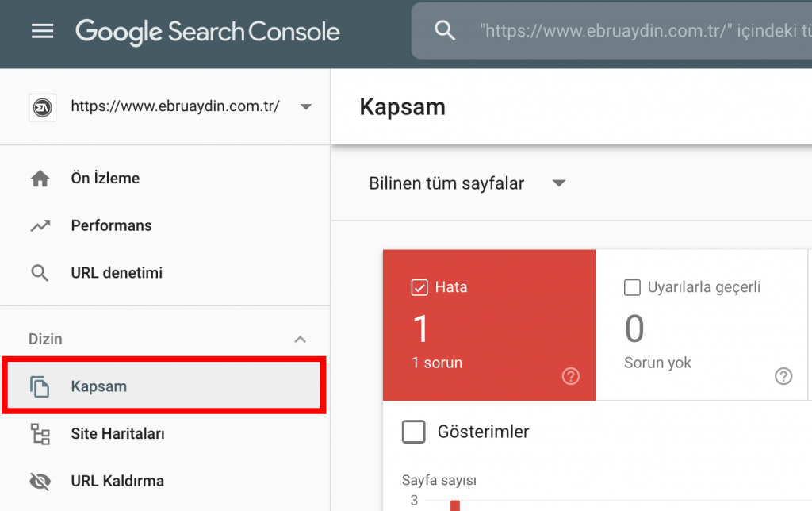Click the Google Search Console logo
Screen dimensions: 812x511
pos(208,32)
